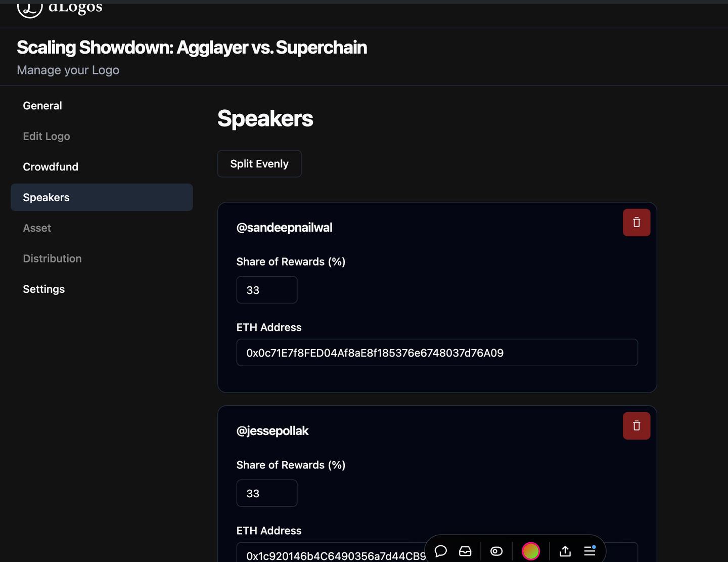Click the @jessepollak speaker name

coord(272,431)
